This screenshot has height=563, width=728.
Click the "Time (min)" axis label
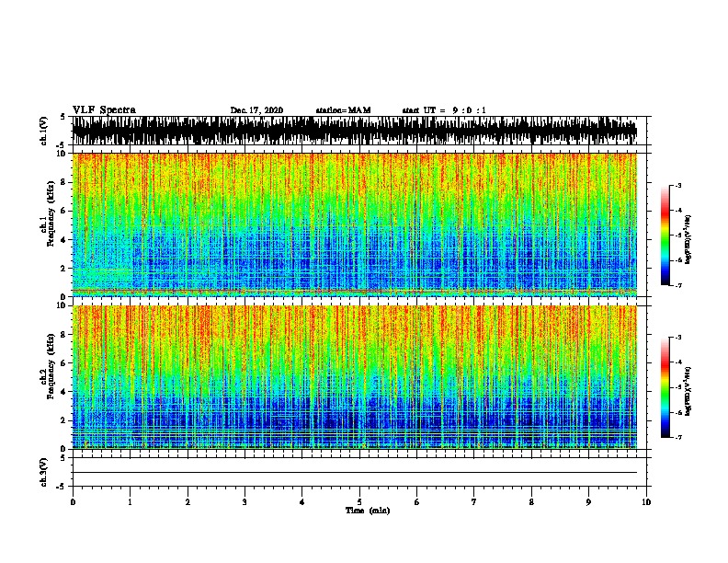(x=368, y=511)
